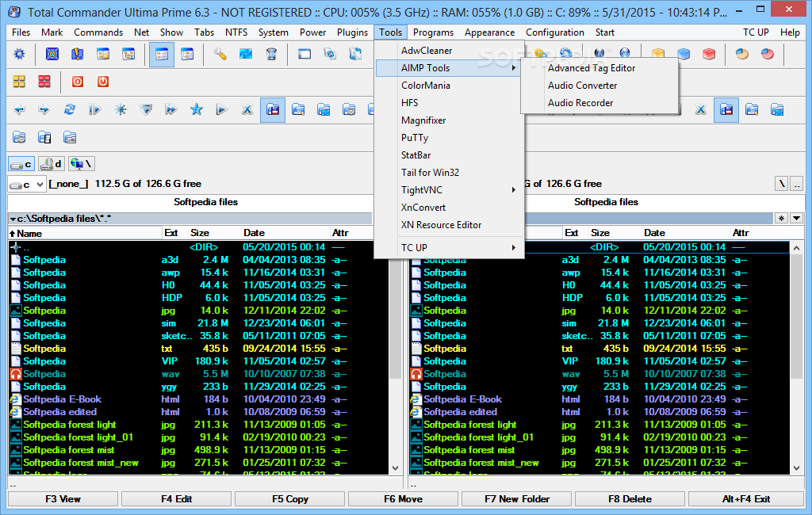Open the Files menu
Screen dimensions: 812x515
pos(21,32)
